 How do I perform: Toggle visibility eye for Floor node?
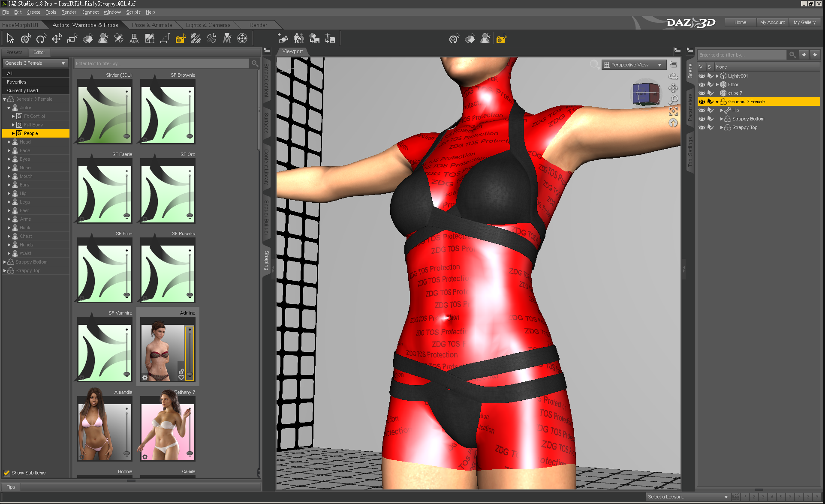702,84
